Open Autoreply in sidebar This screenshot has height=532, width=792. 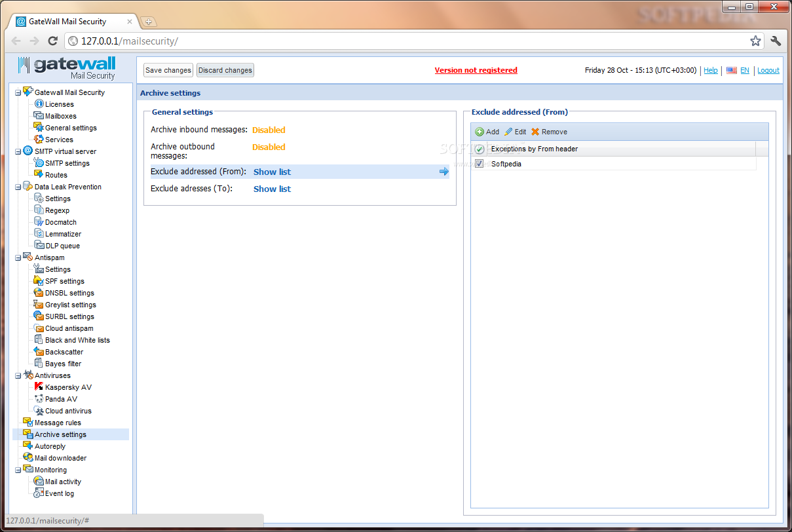[50, 446]
